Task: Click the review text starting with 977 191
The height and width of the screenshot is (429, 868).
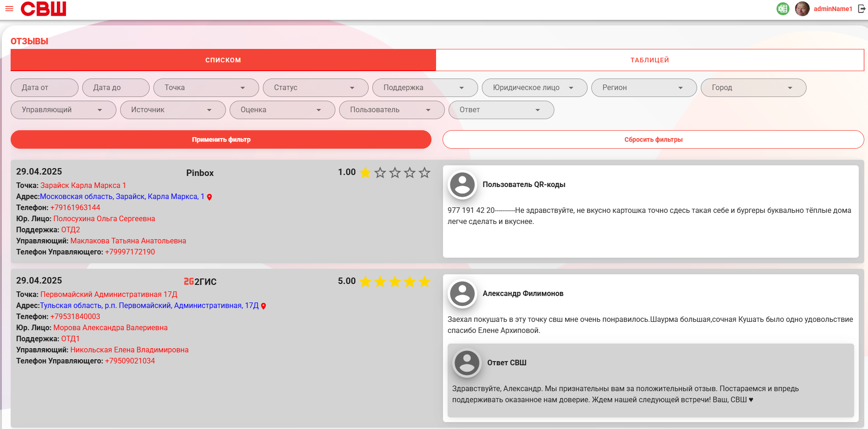Action: pos(649,216)
